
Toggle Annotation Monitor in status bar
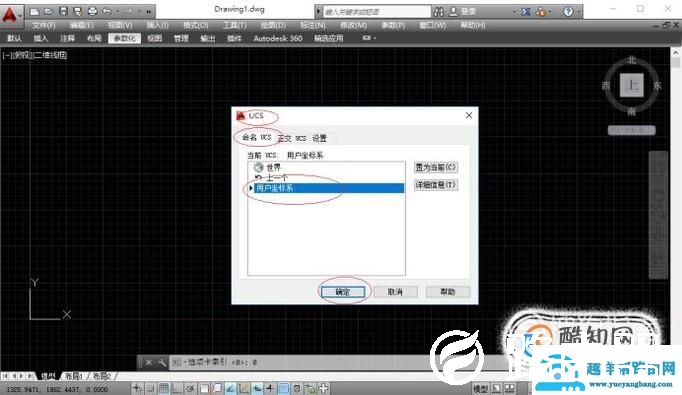coord(324,388)
